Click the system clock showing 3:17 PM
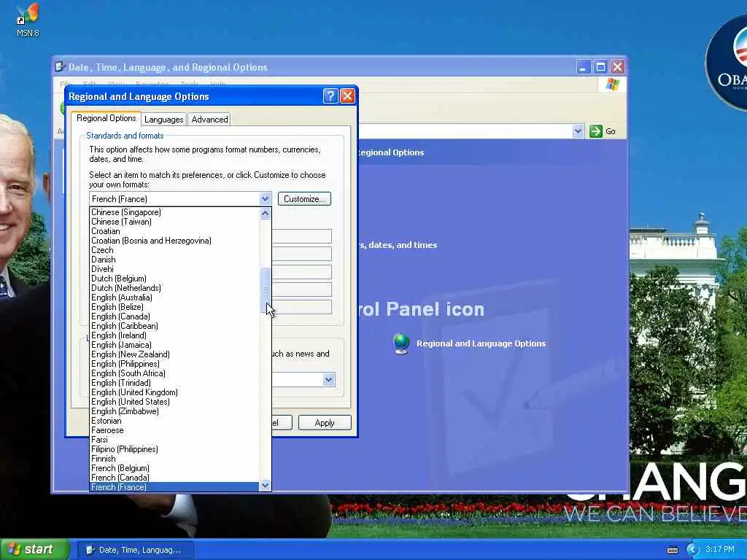This screenshot has width=747, height=560. click(719, 550)
